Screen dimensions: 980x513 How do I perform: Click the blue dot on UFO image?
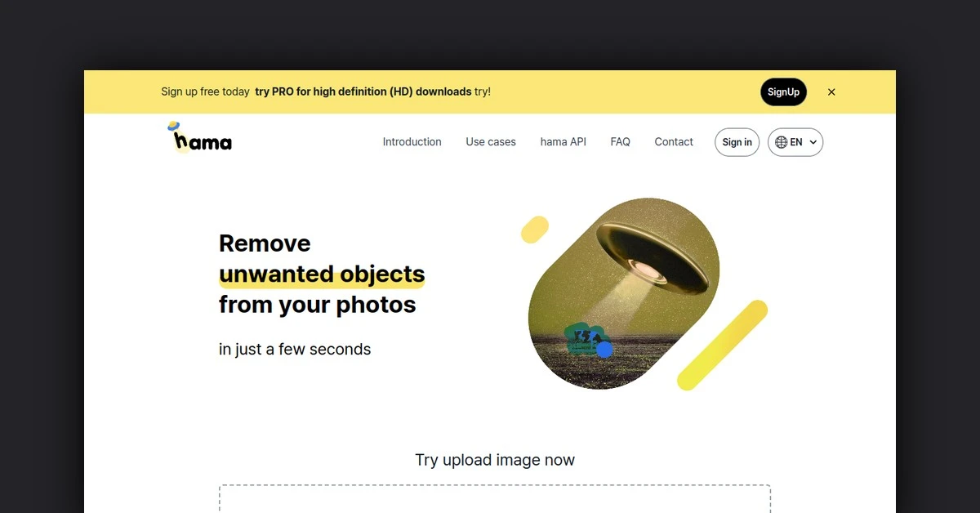pos(604,350)
